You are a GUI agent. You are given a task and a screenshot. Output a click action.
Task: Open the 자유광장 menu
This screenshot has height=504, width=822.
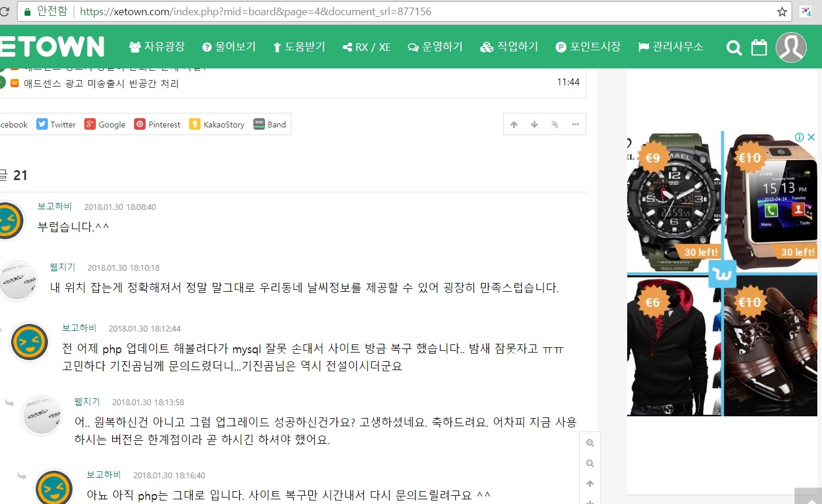[x=157, y=47]
